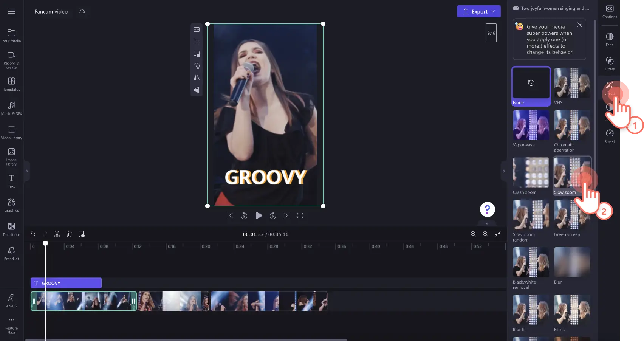Apply the Green screen effect
Screen dimensions: 644x341
[572, 219]
